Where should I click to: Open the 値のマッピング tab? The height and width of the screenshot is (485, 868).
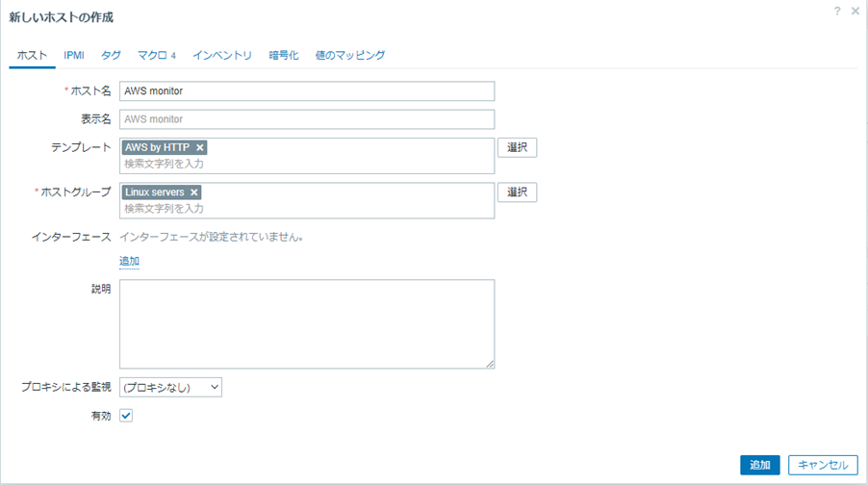pyautogui.click(x=350, y=56)
